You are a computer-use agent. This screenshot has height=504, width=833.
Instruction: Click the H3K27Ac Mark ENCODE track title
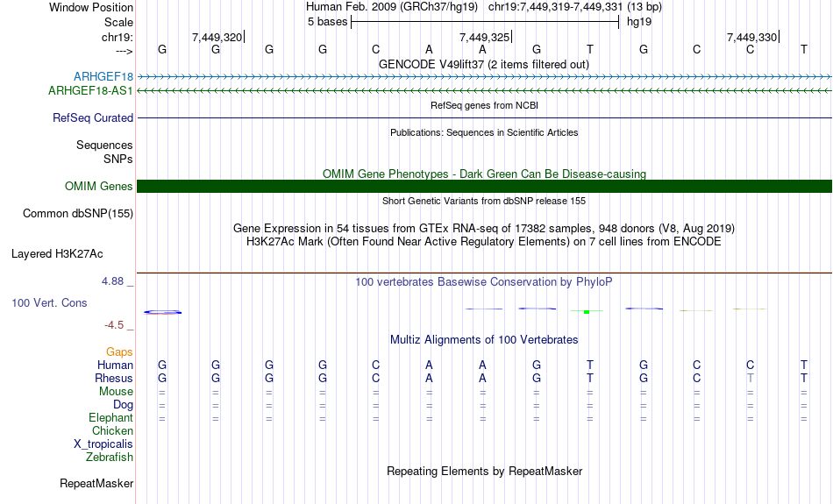pos(484,242)
